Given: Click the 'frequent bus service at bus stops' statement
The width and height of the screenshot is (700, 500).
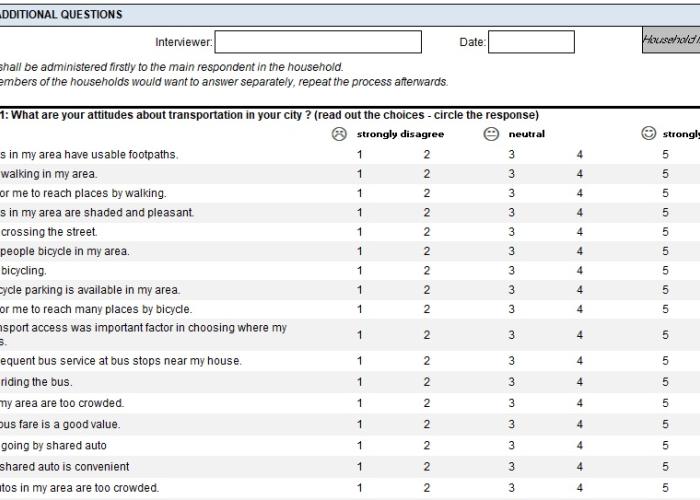Looking at the screenshot, I should [121, 361].
